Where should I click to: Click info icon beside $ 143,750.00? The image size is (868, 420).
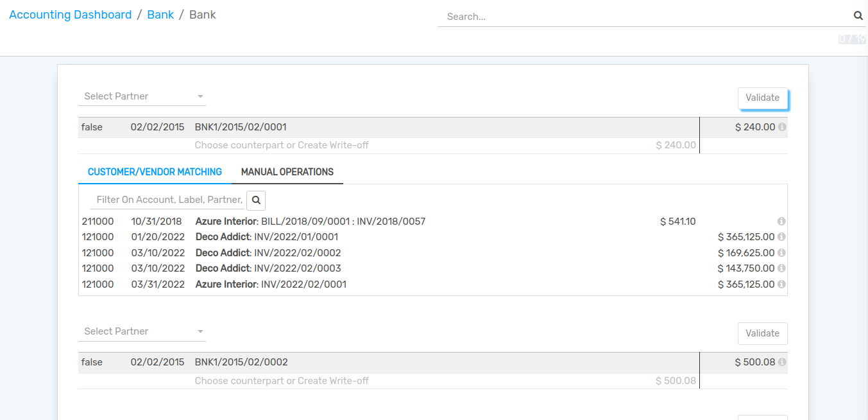click(781, 268)
